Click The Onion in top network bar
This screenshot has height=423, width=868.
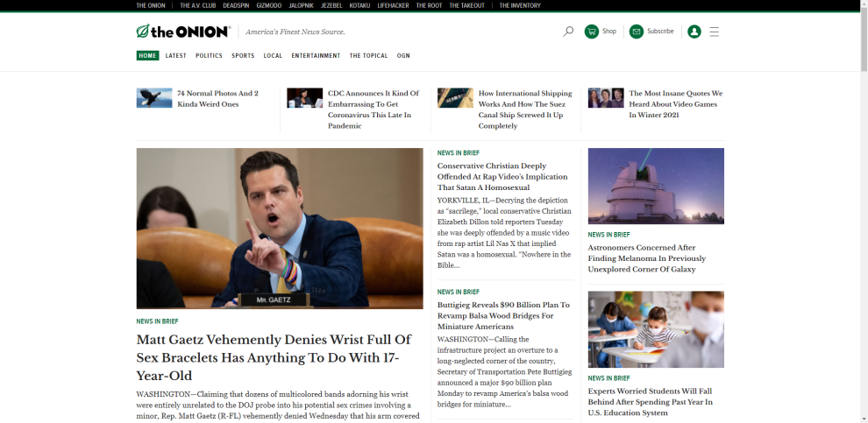point(151,5)
